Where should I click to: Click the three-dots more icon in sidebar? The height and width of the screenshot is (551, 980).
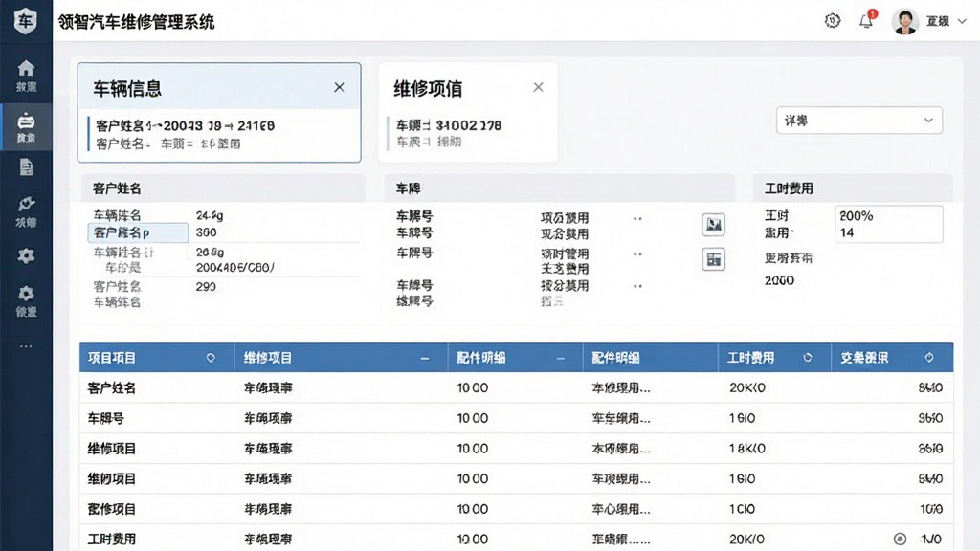pyautogui.click(x=26, y=346)
